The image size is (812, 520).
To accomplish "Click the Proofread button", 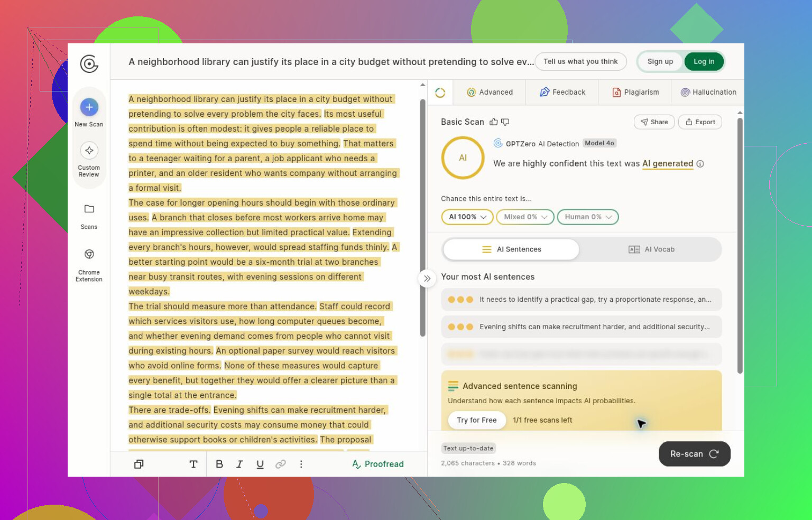I will (x=378, y=464).
